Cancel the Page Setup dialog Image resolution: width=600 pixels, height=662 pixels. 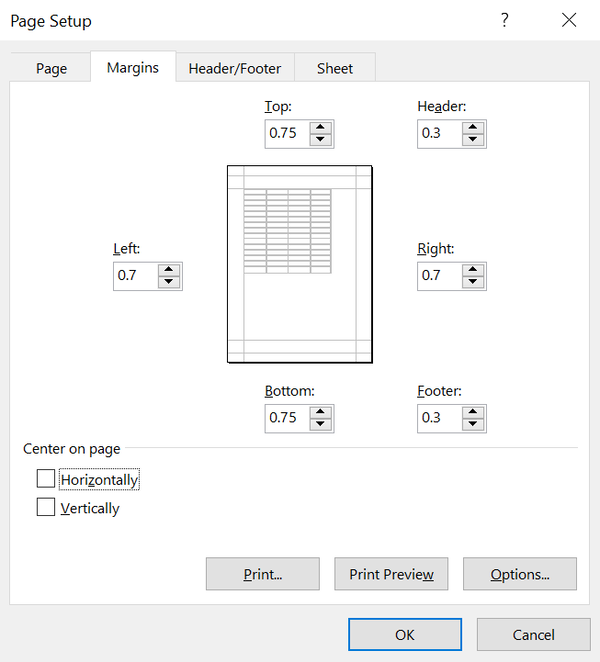tap(534, 635)
